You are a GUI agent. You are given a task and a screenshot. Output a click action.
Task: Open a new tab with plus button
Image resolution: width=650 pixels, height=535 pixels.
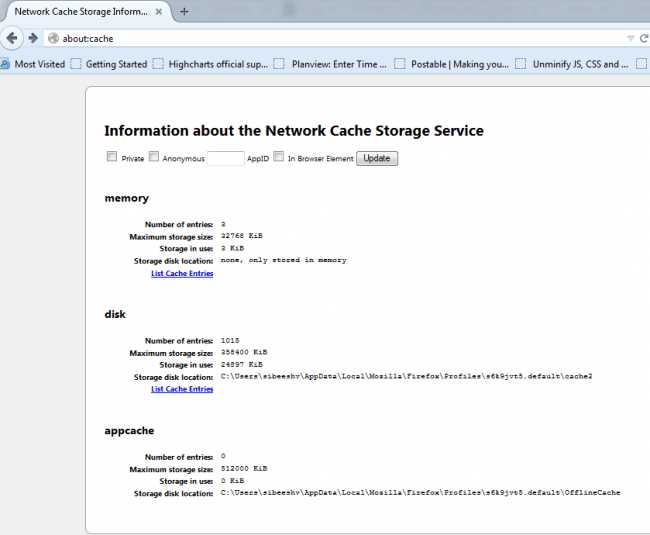pos(184,12)
